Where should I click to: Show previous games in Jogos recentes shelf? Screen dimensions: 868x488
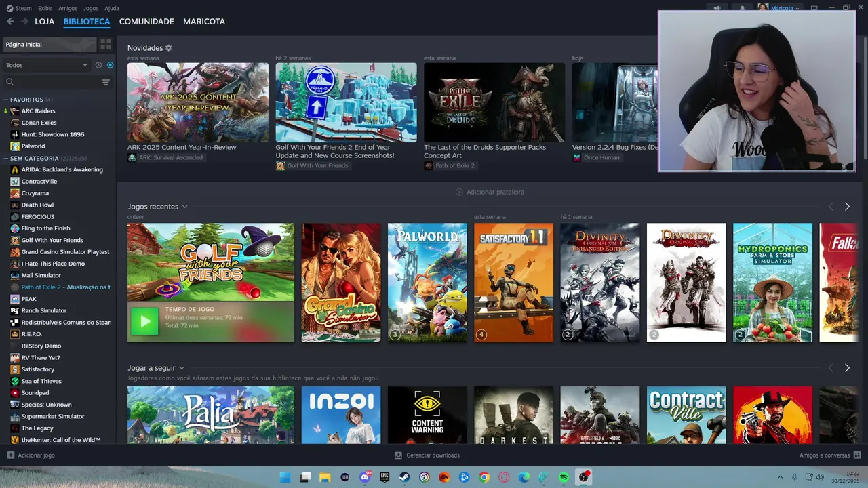831,207
